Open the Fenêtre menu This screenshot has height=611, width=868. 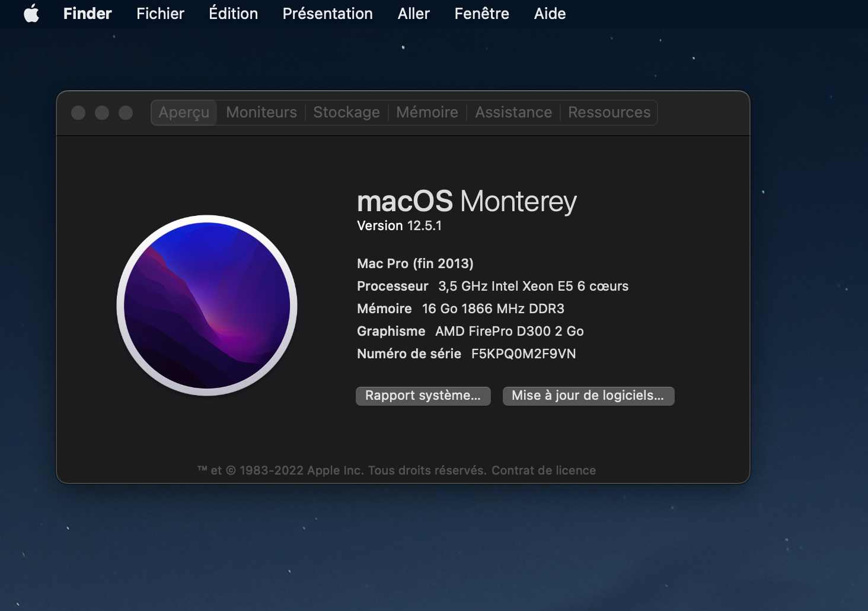tap(481, 13)
